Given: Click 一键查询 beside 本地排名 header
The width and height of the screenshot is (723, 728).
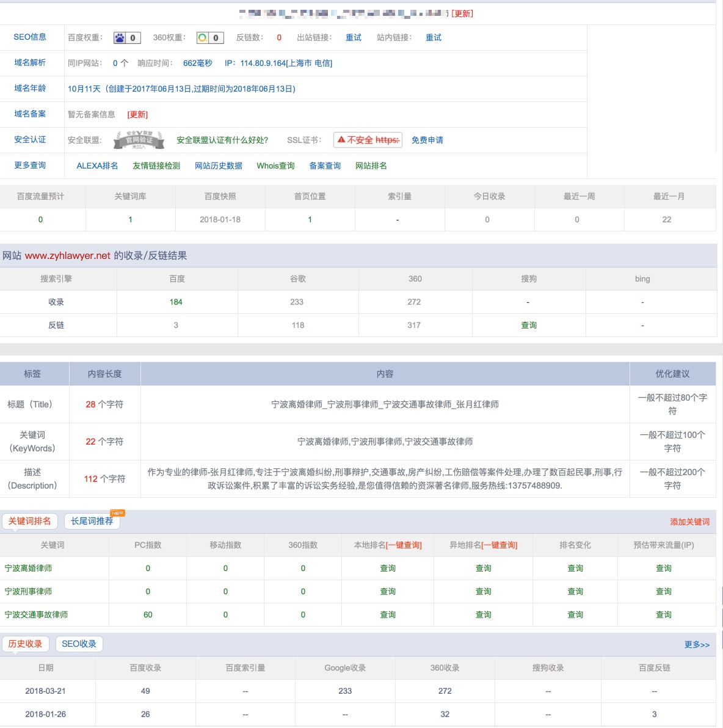Looking at the screenshot, I should pyautogui.click(x=404, y=545).
